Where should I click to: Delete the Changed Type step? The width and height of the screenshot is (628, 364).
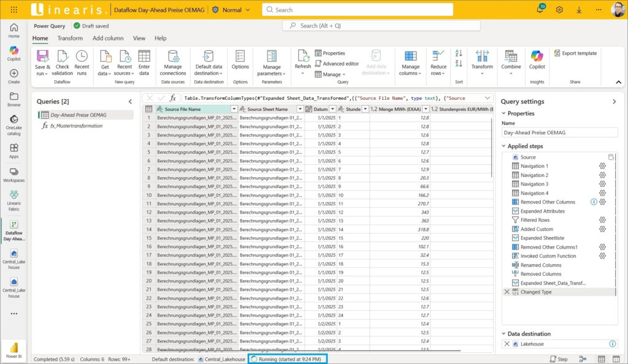(x=507, y=292)
